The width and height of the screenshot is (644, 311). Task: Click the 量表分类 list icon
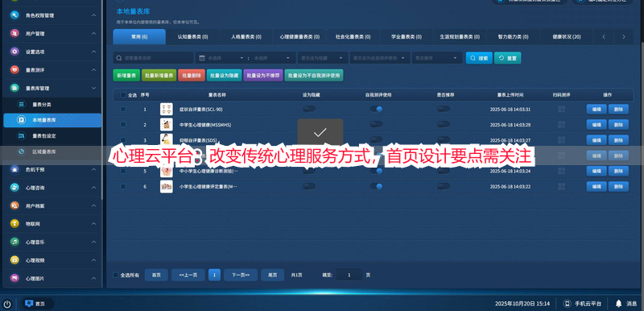(x=21, y=105)
